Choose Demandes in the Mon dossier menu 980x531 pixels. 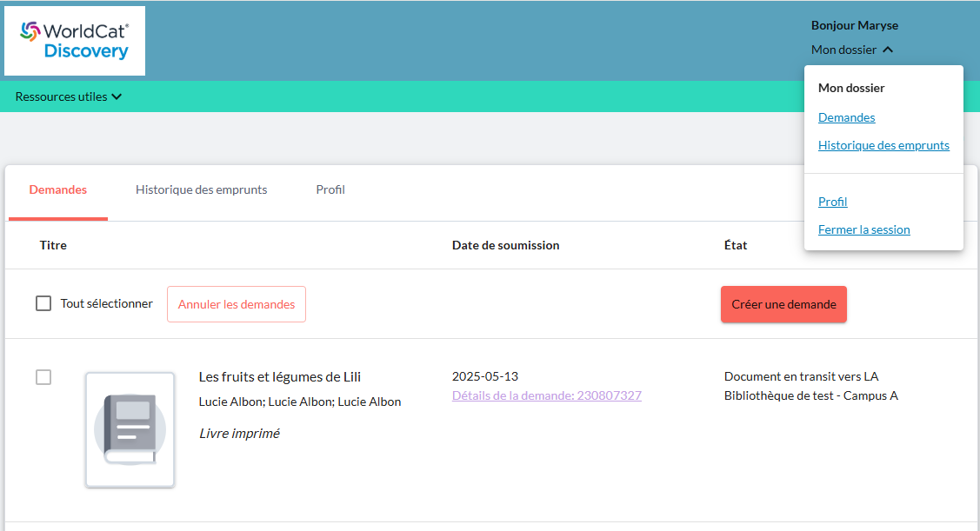(846, 117)
